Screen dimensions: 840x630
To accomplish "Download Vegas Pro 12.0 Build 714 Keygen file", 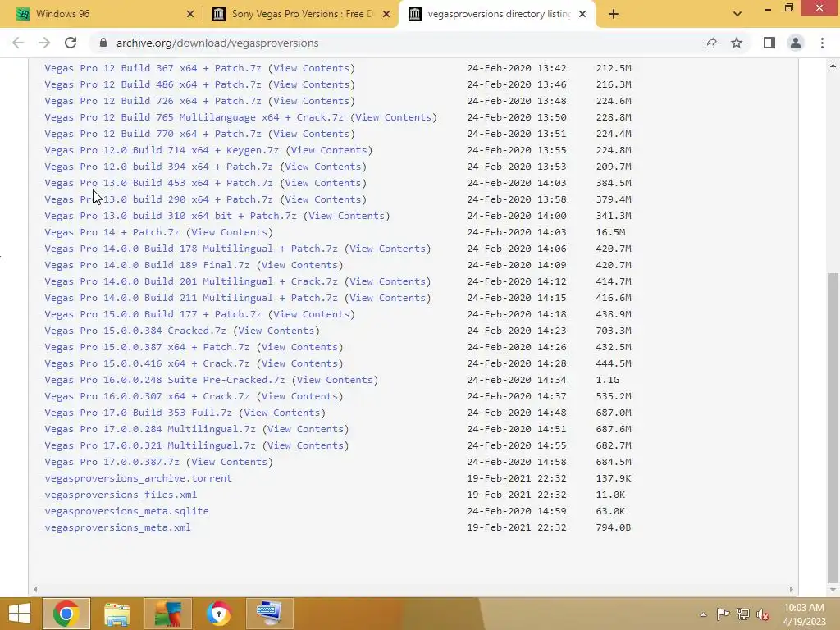I will tap(162, 150).
